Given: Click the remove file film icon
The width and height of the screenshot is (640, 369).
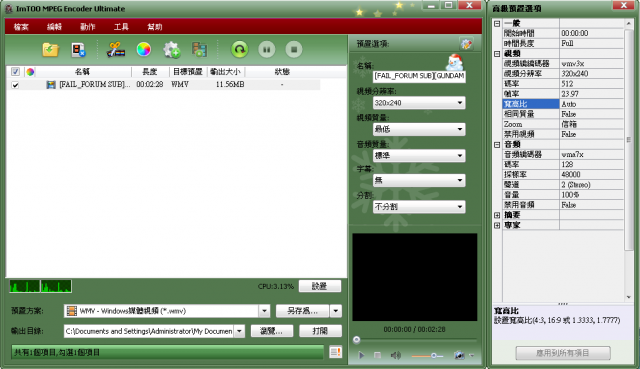Looking at the screenshot, I should (x=78, y=50).
